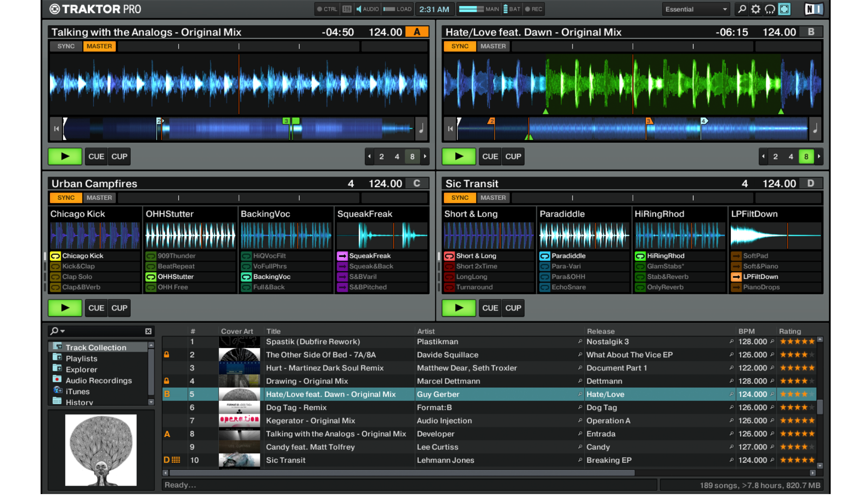Toggle MASTER on Deck A
Image resolution: width=868 pixels, height=495 pixels.
click(99, 46)
